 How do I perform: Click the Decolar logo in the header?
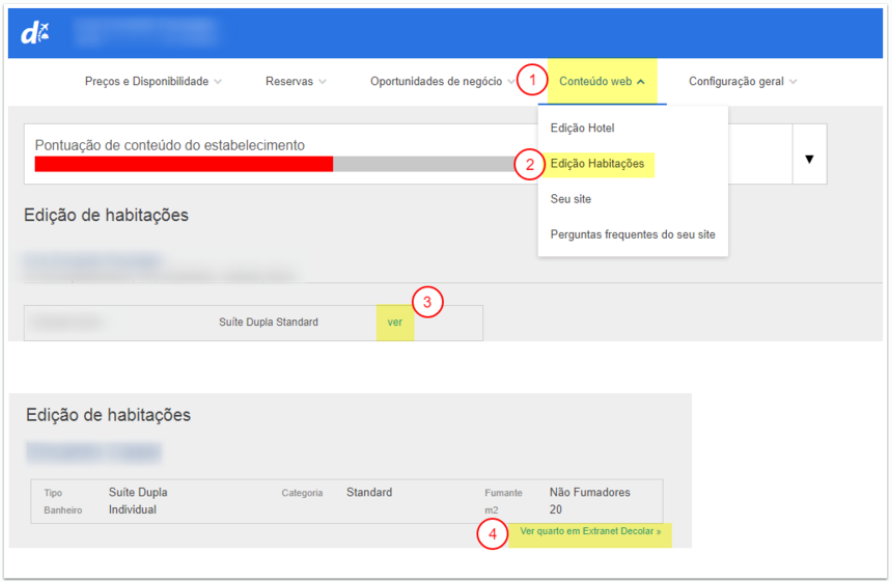[x=34, y=33]
